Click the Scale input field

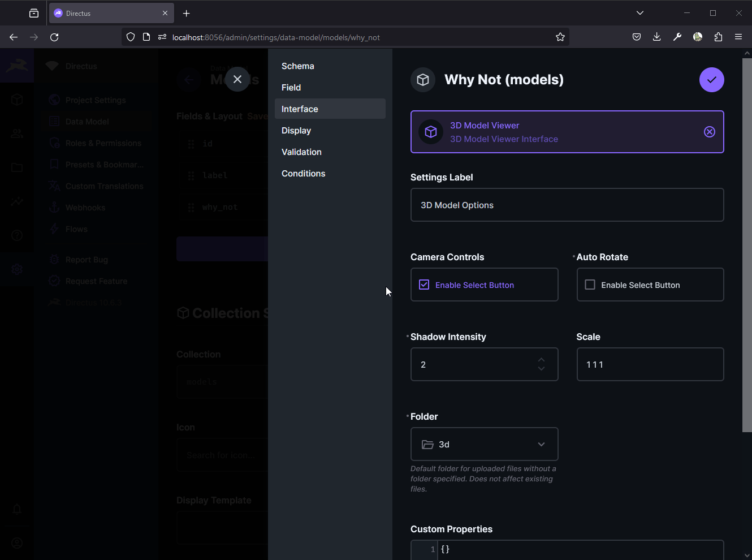pos(650,364)
